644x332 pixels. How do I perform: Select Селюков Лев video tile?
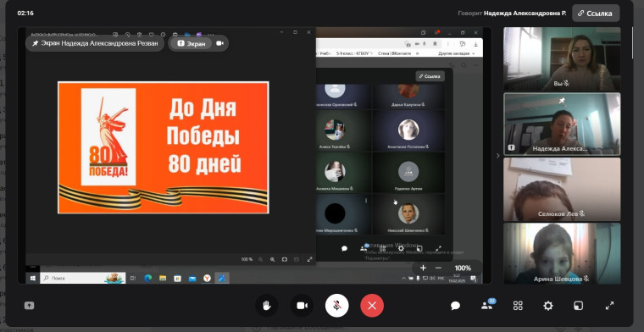(562, 189)
